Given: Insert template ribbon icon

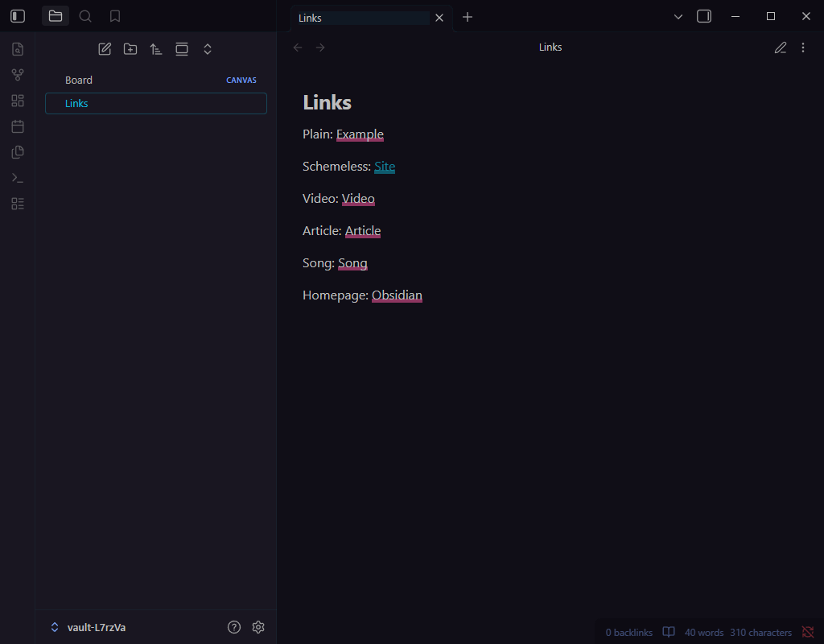Looking at the screenshot, I should pos(18,152).
